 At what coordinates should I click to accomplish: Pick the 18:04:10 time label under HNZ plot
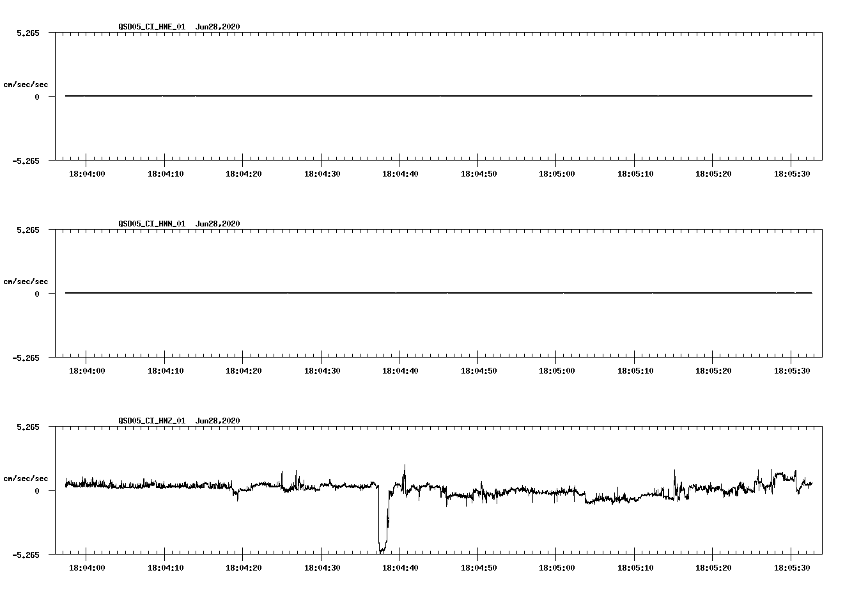click(165, 568)
